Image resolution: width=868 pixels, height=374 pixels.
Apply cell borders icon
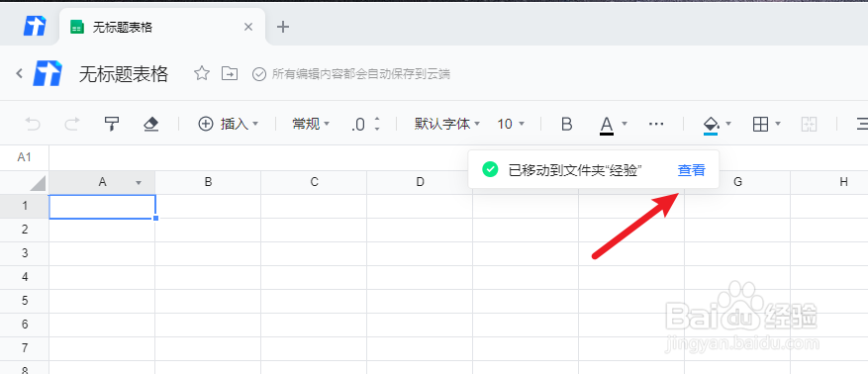[760, 125]
